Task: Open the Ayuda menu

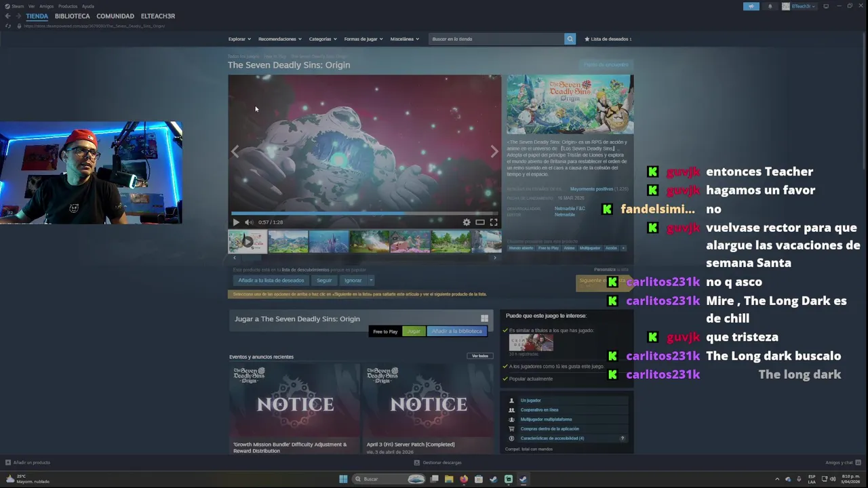Action: pos(88,6)
